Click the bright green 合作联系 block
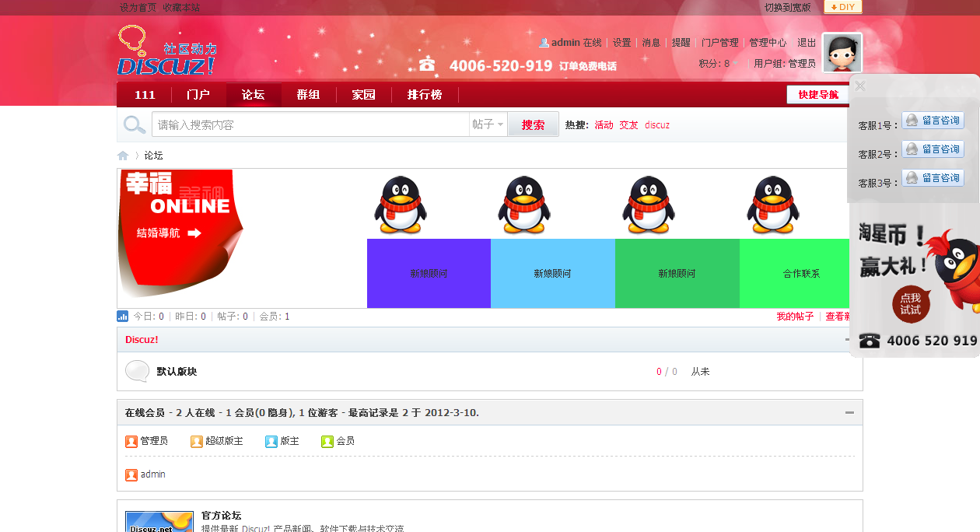The width and height of the screenshot is (980, 532). point(794,273)
